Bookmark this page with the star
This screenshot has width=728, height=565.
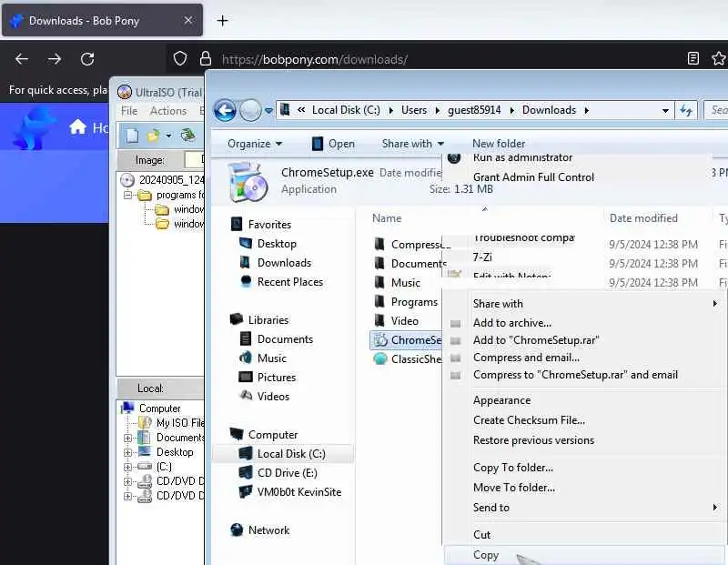(x=719, y=58)
